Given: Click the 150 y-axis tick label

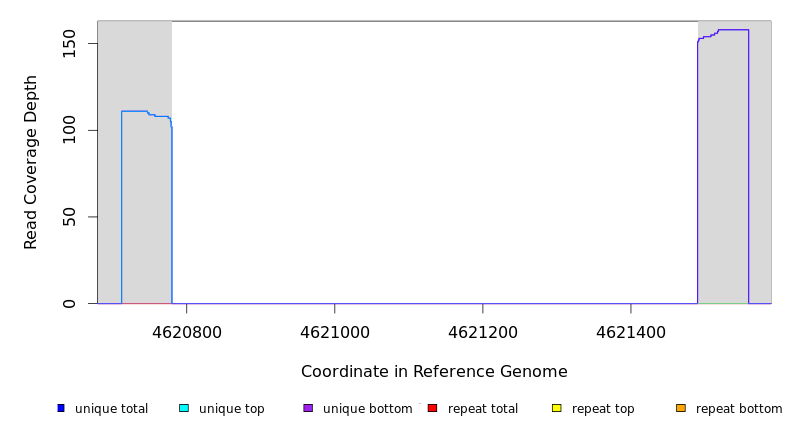Looking at the screenshot, I should [69, 44].
